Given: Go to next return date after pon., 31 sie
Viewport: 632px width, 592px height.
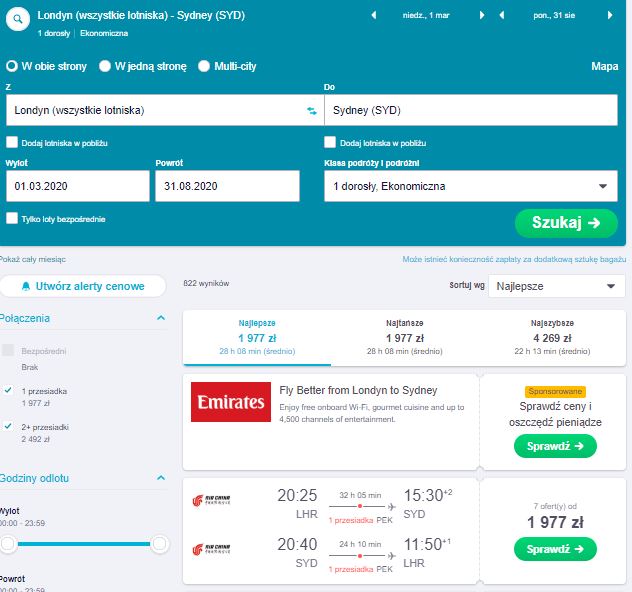Looking at the screenshot, I should coord(610,15).
